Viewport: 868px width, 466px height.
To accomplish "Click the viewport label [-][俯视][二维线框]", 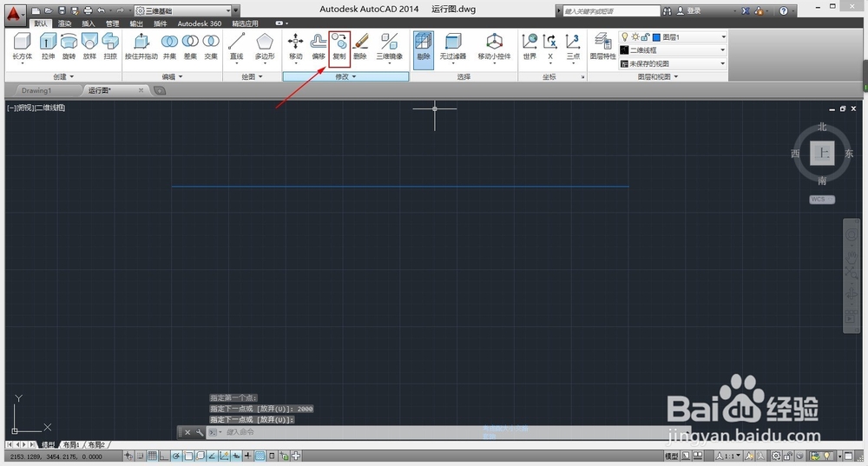I will point(36,108).
